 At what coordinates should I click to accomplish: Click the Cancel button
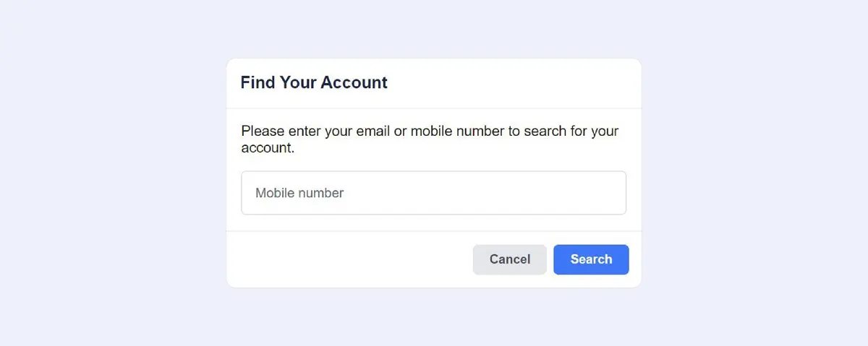[x=510, y=259]
